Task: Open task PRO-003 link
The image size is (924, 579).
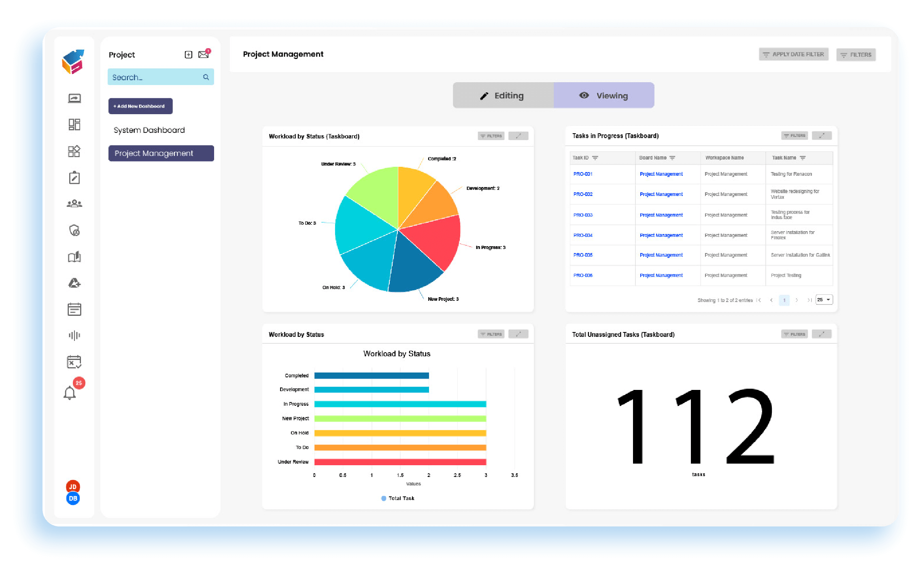Action: 583,215
